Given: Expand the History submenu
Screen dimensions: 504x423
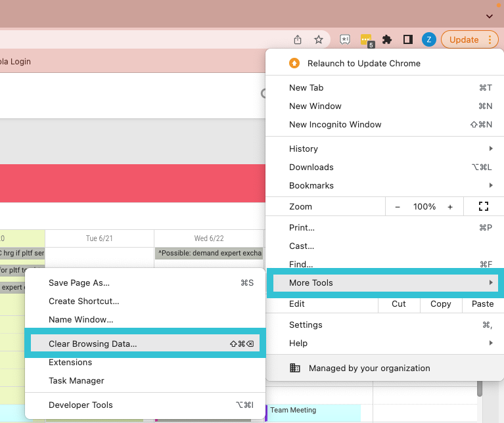Looking at the screenshot, I should click(390, 149).
